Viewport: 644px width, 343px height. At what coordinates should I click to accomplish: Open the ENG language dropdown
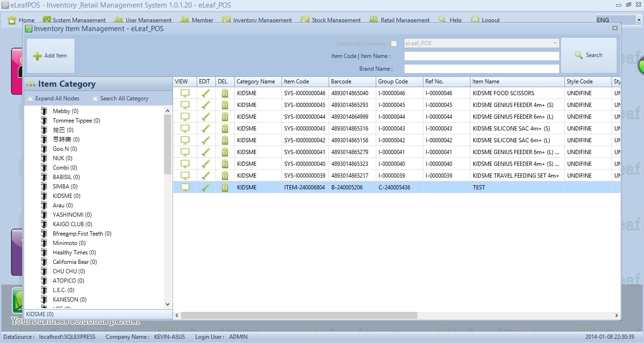point(639,20)
